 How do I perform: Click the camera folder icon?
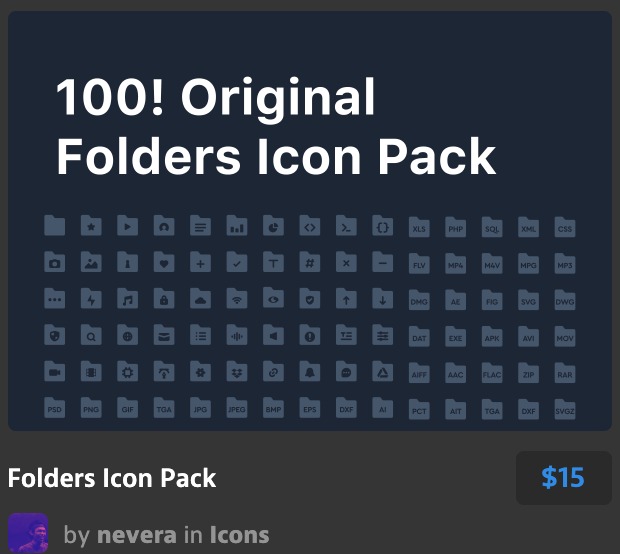pyautogui.click(x=55, y=262)
